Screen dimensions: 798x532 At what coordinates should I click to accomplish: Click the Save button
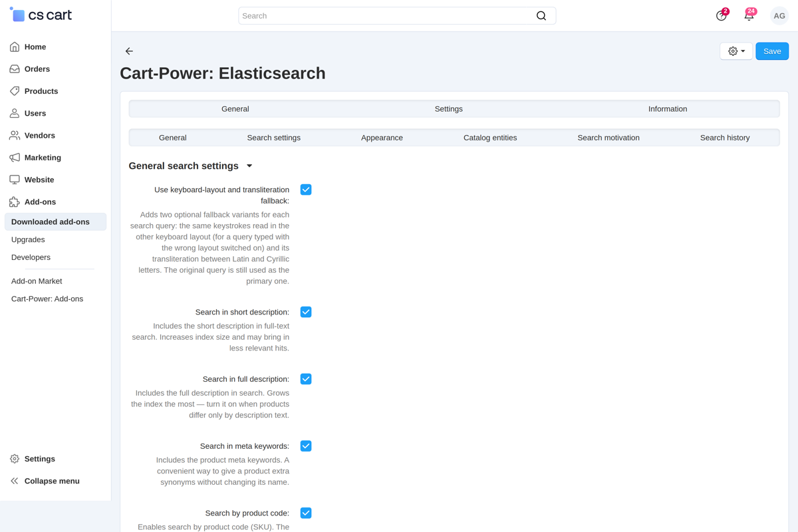(x=772, y=51)
